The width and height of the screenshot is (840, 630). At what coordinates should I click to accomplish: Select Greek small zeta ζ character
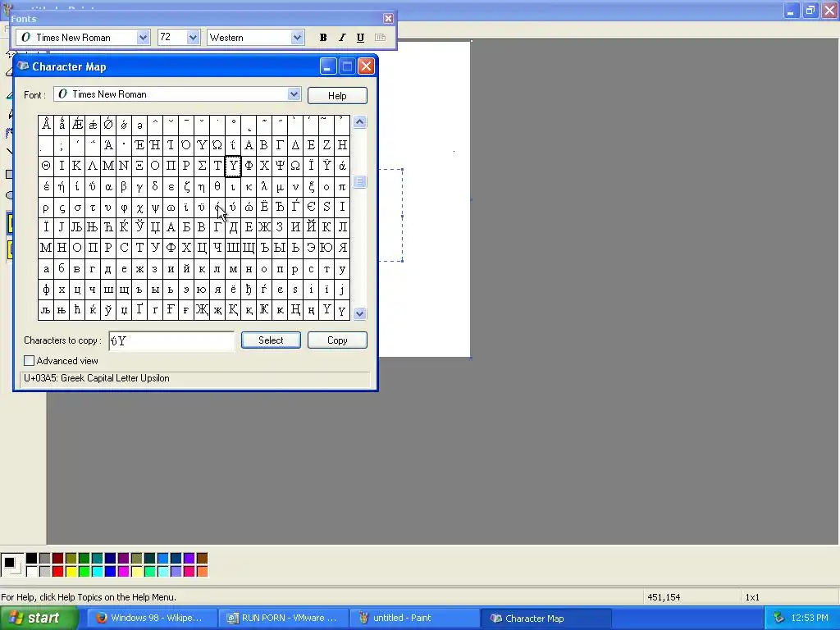(186, 186)
